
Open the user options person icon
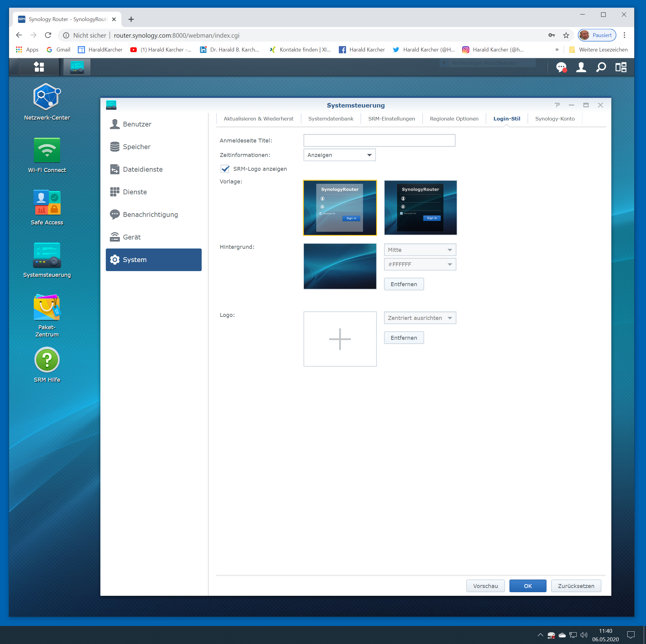coord(581,67)
